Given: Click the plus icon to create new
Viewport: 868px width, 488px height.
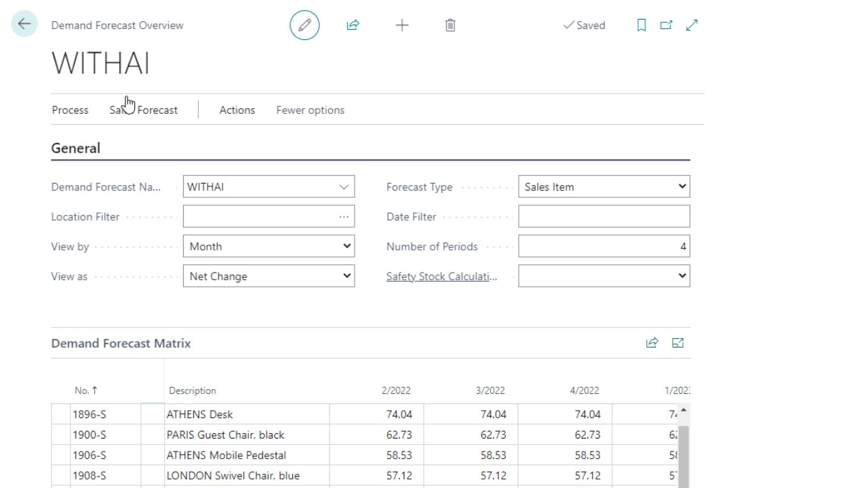Looking at the screenshot, I should [x=401, y=25].
